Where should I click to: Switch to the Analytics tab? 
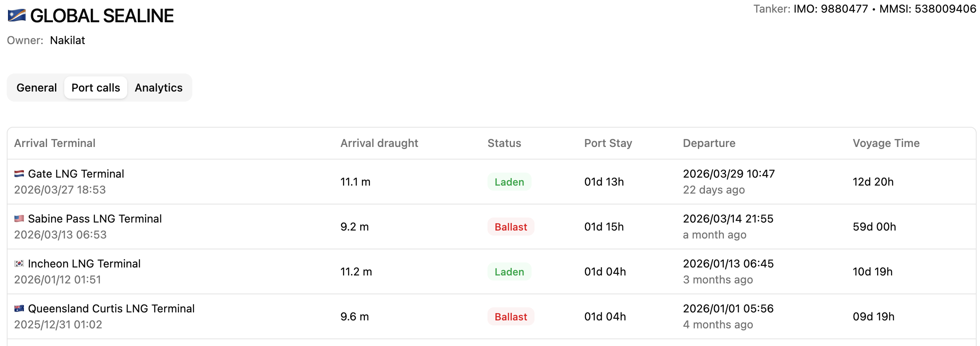(159, 88)
